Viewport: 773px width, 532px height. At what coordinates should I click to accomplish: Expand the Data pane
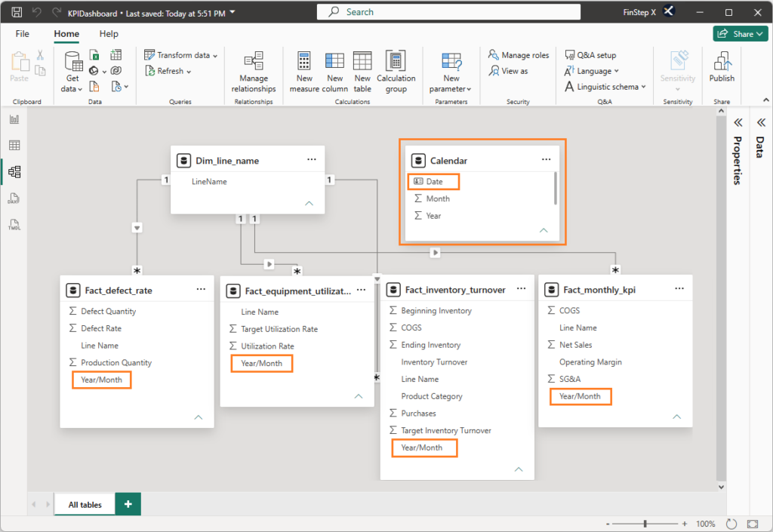(761, 122)
